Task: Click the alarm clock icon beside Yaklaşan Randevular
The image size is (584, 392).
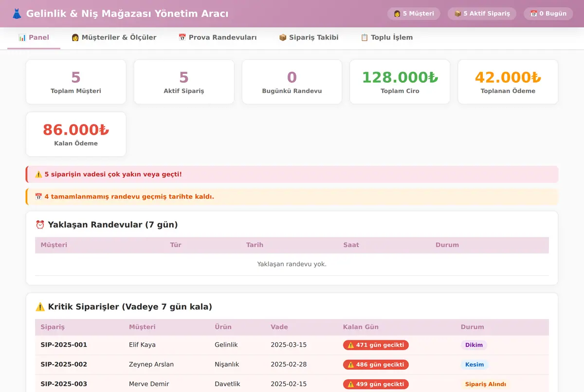Action: coord(40,225)
